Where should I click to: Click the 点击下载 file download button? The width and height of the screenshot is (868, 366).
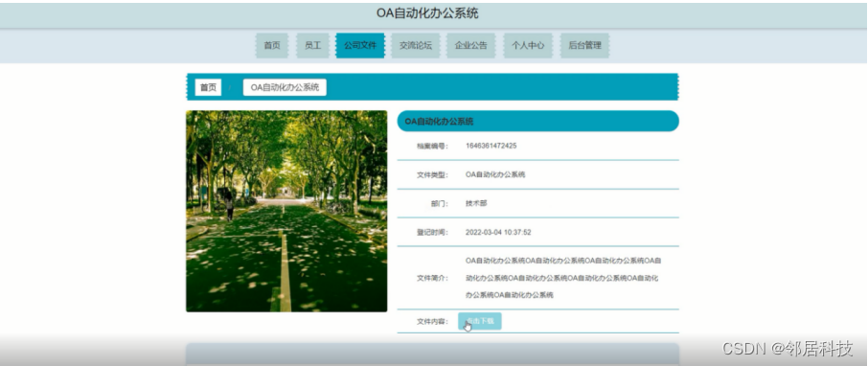point(480,321)
